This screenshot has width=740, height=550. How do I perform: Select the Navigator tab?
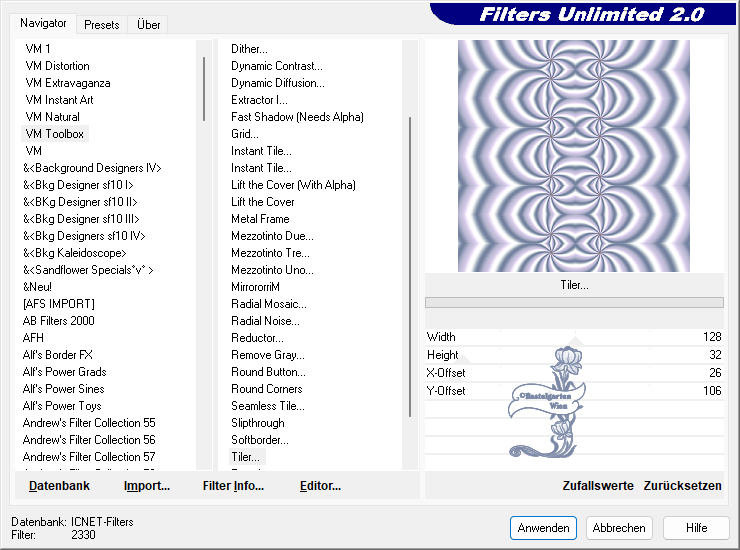pos(43,23)
